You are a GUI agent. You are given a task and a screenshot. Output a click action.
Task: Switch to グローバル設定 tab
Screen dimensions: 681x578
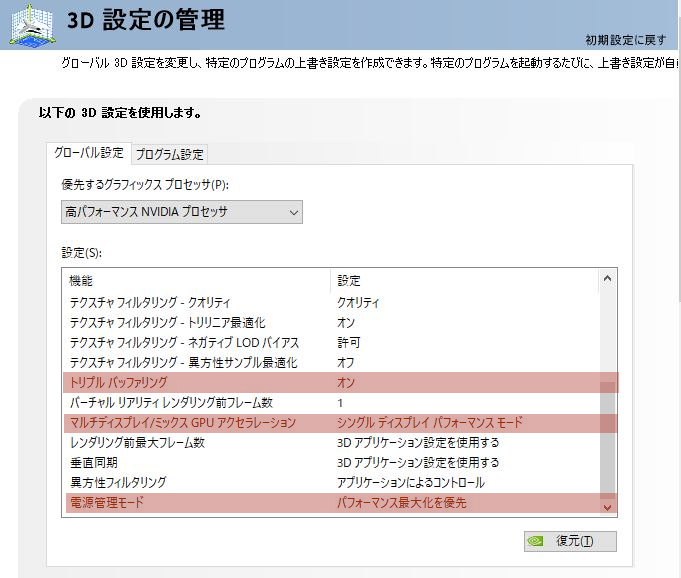pos(89,153)
